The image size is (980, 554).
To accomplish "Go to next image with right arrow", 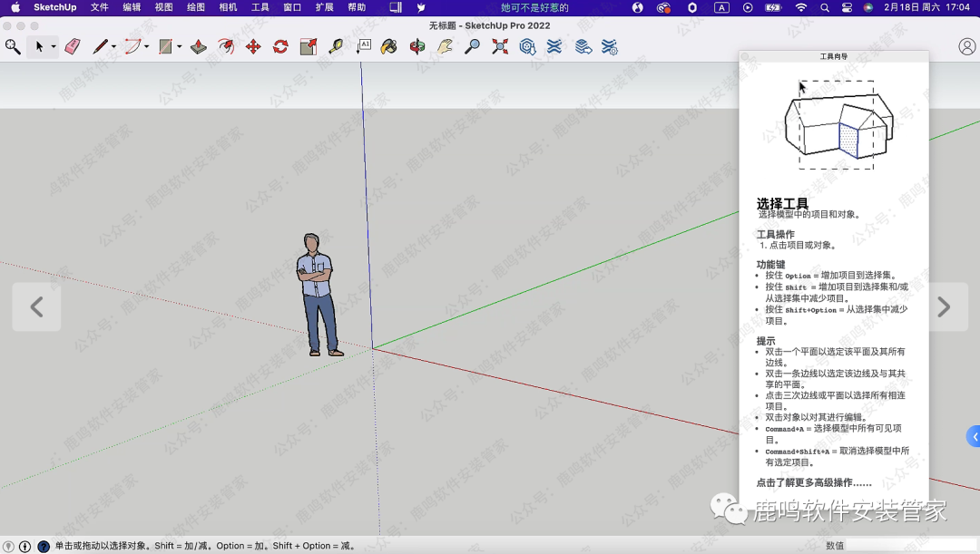I will [944, 307].
